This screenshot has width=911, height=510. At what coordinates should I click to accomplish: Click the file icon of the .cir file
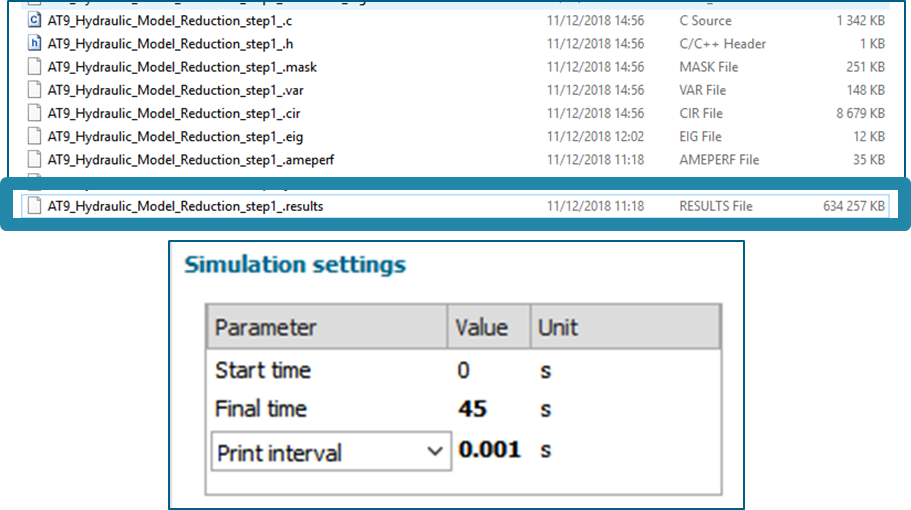tap(35, 113)
